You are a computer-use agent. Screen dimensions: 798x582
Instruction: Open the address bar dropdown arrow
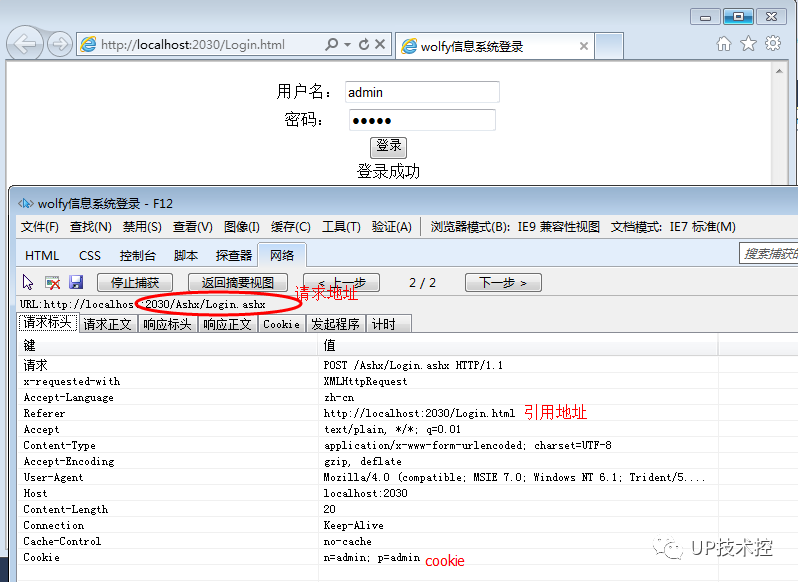(x=348, y=45)
